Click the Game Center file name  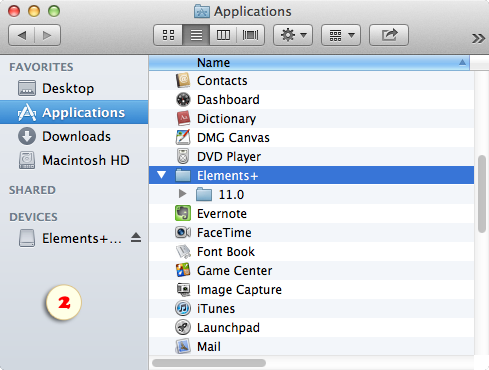[235, 271]
